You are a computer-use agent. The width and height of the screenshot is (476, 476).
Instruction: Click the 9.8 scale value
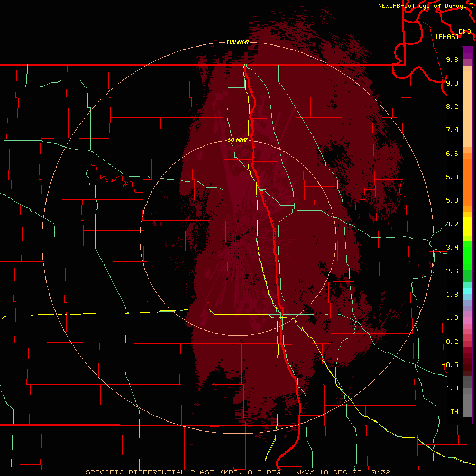coord(452,59)
